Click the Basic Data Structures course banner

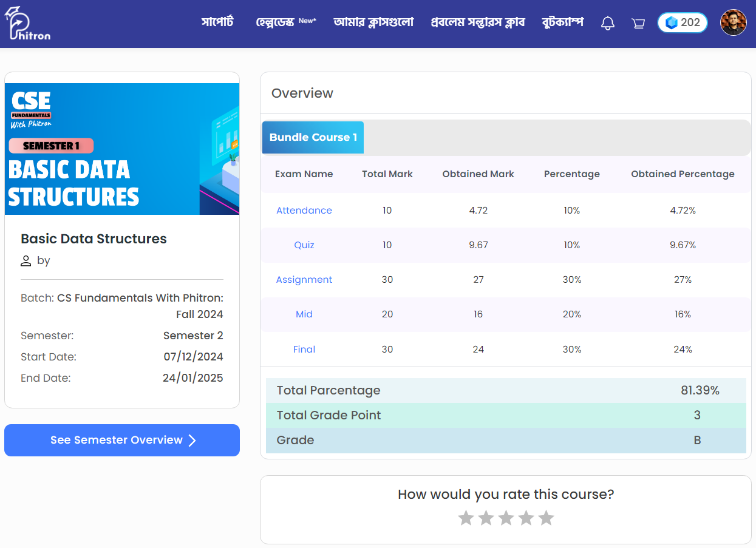pyautogui.click(x=122, y=149)
